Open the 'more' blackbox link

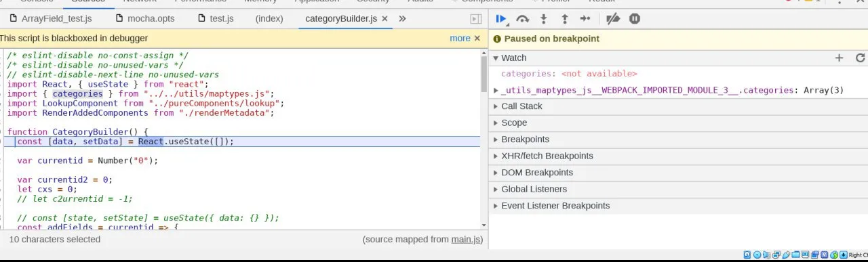(x=460, y=39)
